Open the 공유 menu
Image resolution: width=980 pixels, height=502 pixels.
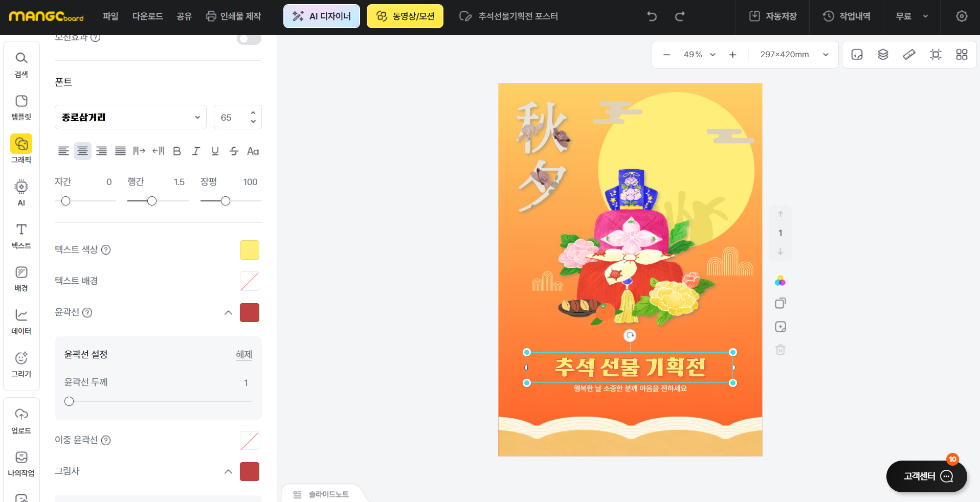[x=184, y=16]
